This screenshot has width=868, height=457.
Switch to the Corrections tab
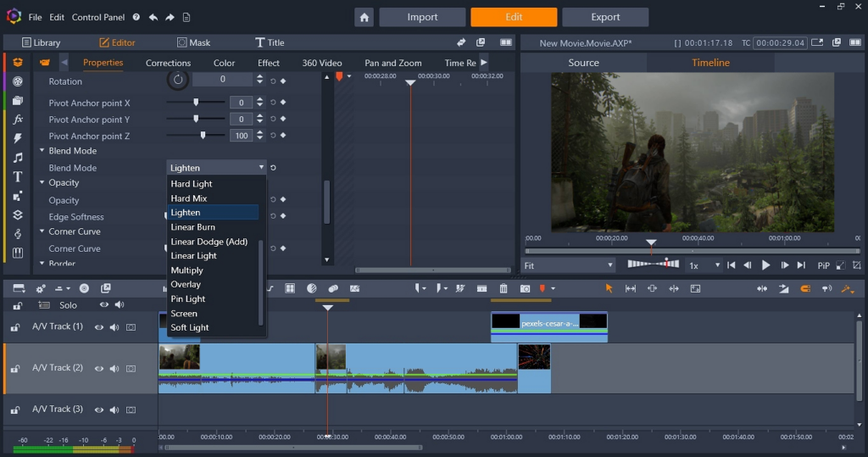[168, 63]
